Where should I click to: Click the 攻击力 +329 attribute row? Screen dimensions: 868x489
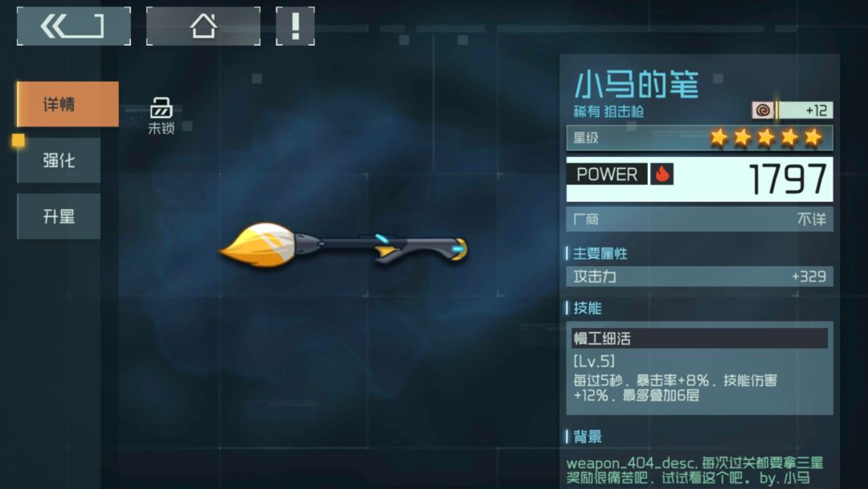point(700,277)
